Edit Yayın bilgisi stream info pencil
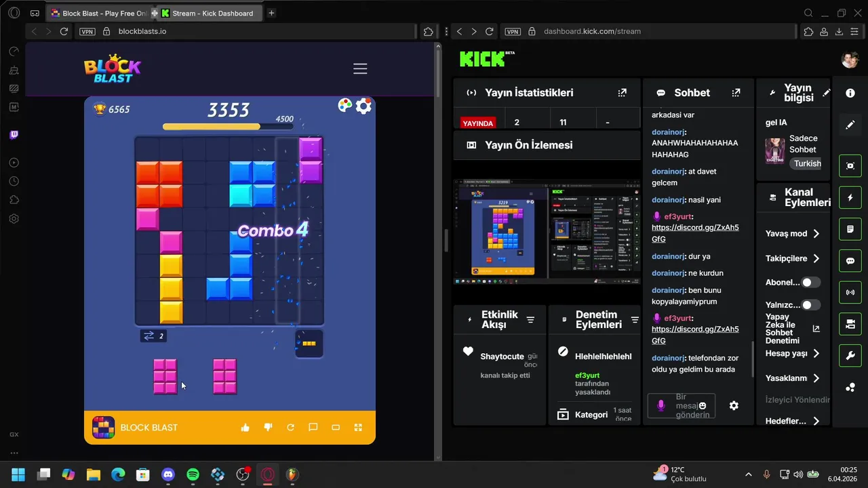The width and height of the screenshot is (868, 488). [x=826, y=93]
